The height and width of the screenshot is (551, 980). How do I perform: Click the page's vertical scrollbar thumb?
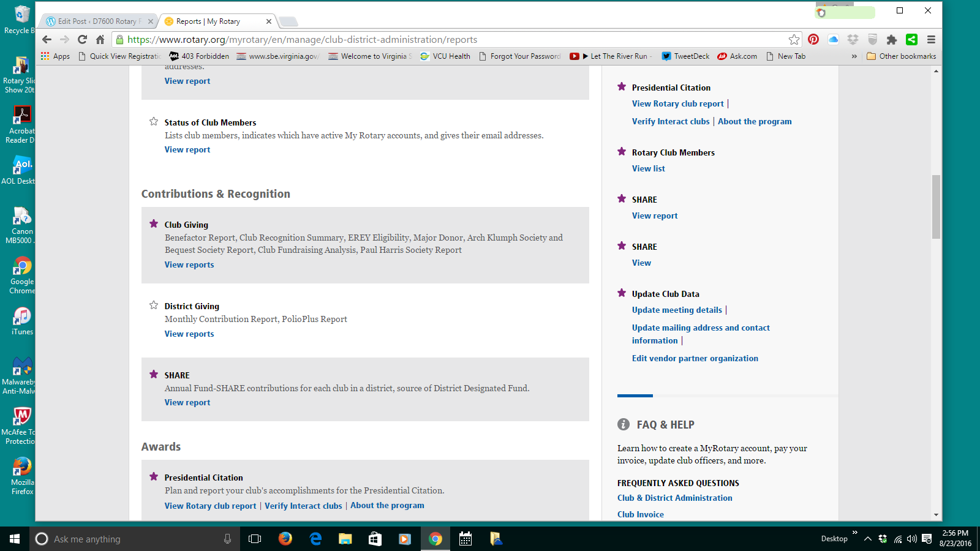pyautogui.click(x=936, y=207)
